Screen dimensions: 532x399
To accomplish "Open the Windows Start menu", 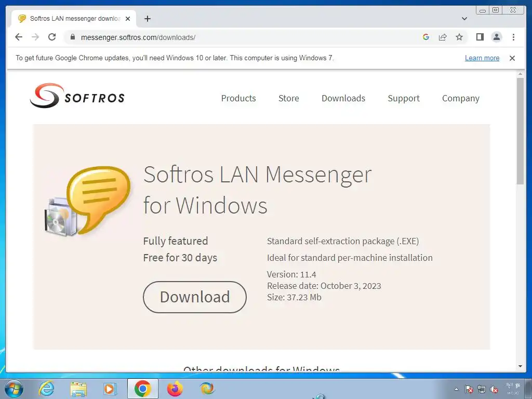I will [14, 389].
